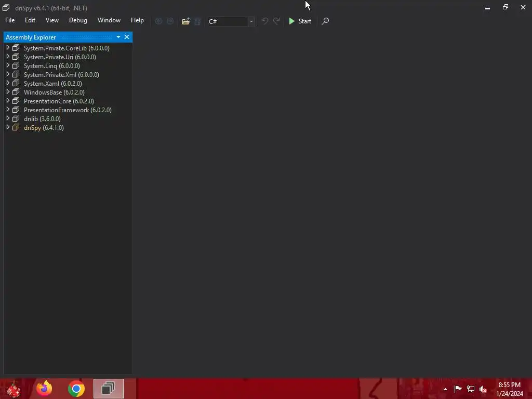Click the search magnifier icon in toolbar

[x=325, y=21]
